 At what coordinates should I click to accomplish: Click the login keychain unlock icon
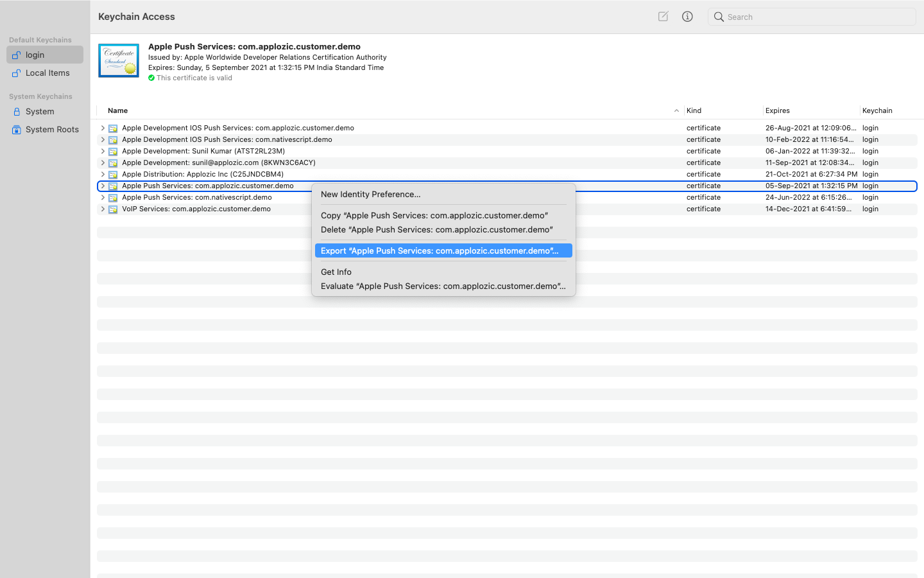17,55
